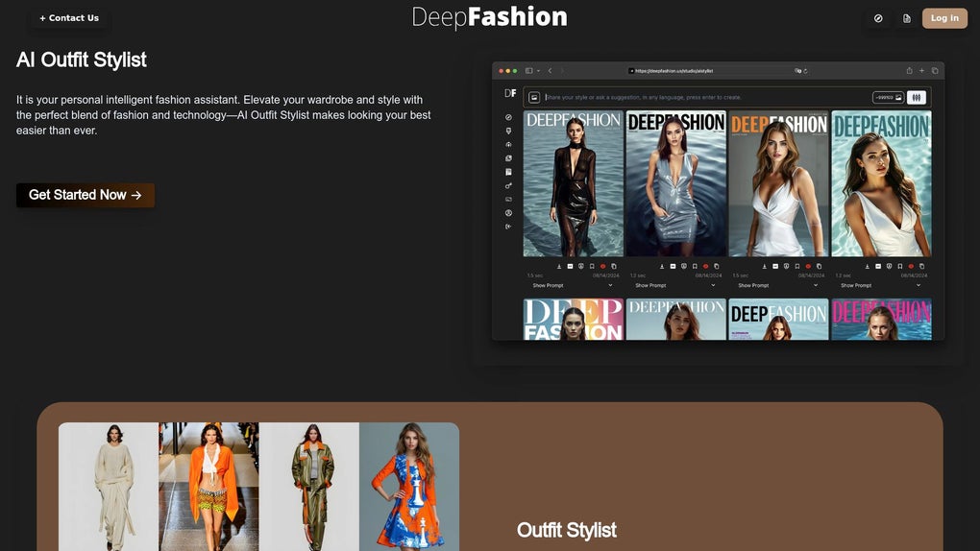Click the red icon under black dress cover
Screen dimensions: 980x551
[603, 266]
